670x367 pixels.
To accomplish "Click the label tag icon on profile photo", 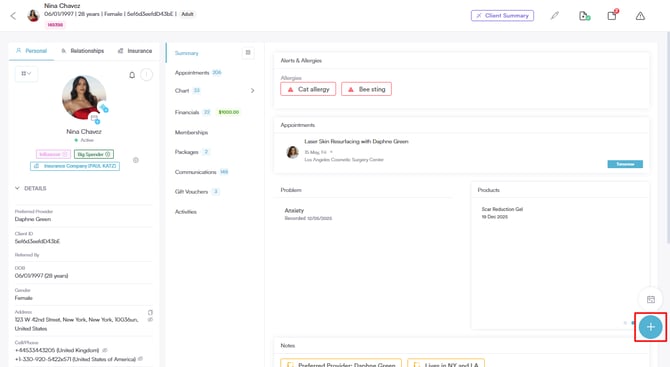I will pos(104,108).
